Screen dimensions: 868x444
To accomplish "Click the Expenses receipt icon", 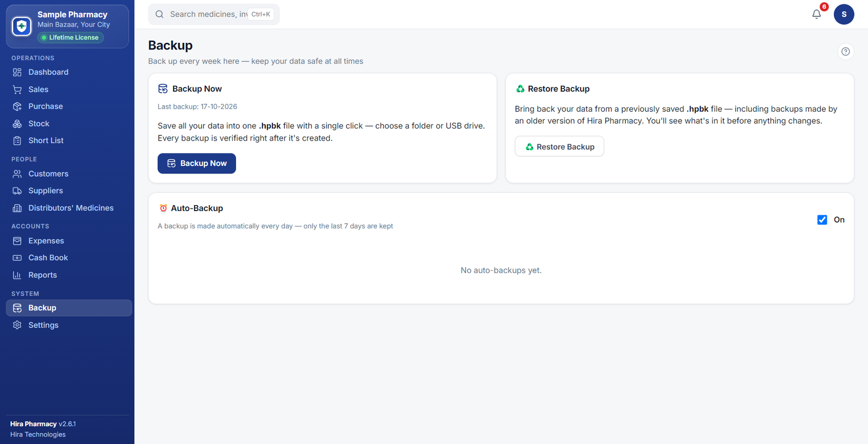I will click(x=17, y=241).
